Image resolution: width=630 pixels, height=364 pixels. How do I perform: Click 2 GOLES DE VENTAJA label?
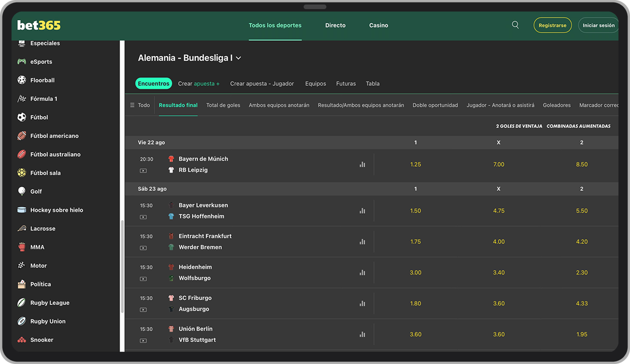(x=519, y=126)
